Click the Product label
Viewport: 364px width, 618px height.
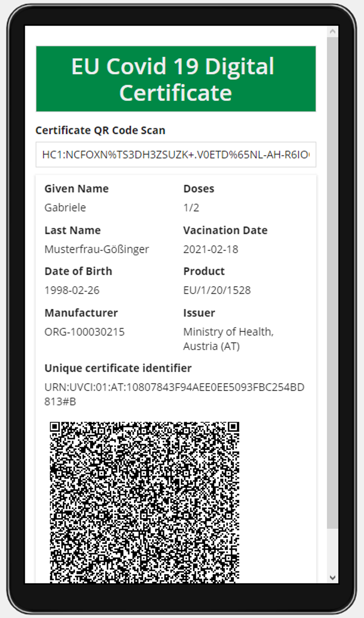tap(204, 271)
